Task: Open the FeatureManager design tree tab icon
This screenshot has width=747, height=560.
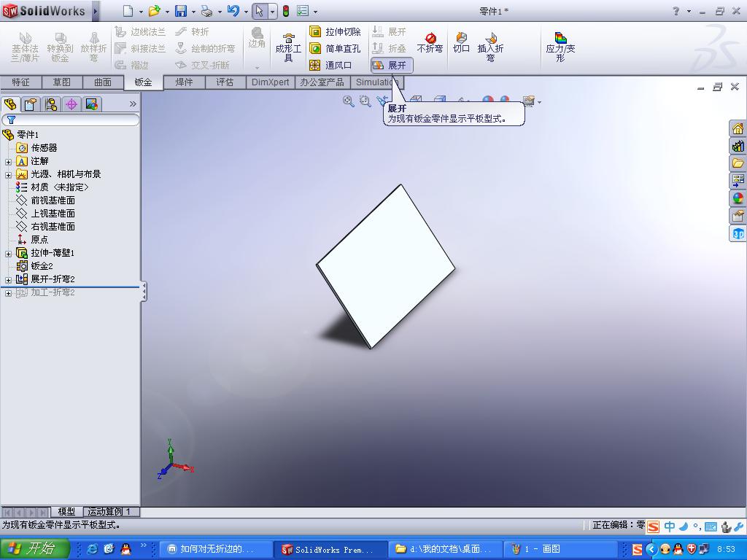Action: [x=10, y=104]
